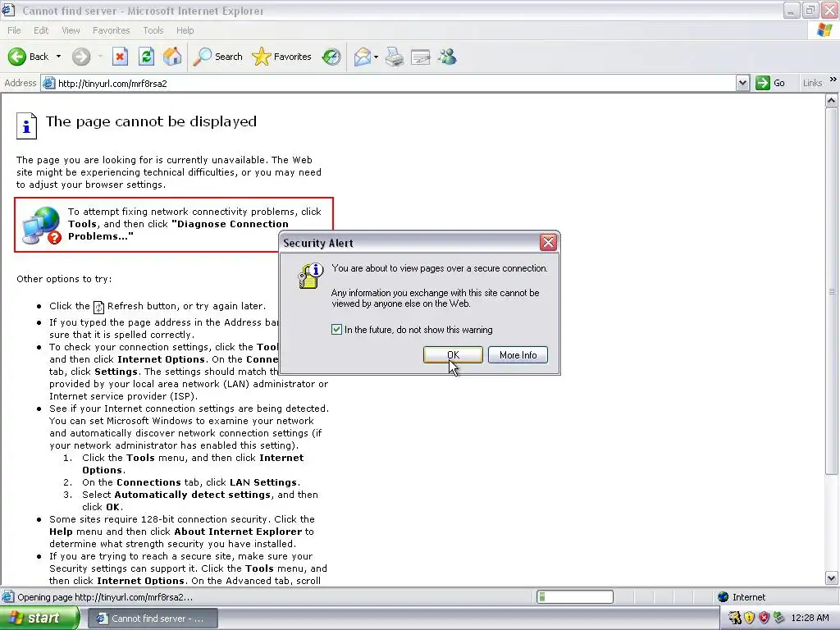Click 'Cannot find server' taskbar button

(x=153, y=619)
